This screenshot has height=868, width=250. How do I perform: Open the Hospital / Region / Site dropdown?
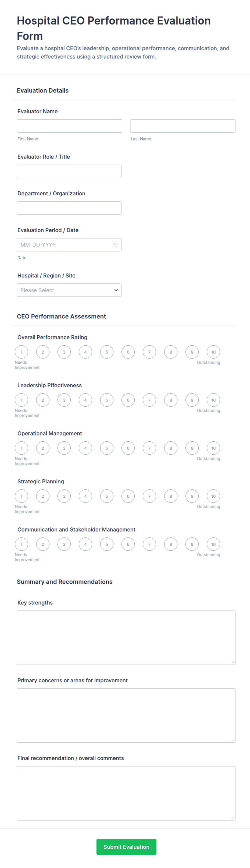click(x=69, y=290)
